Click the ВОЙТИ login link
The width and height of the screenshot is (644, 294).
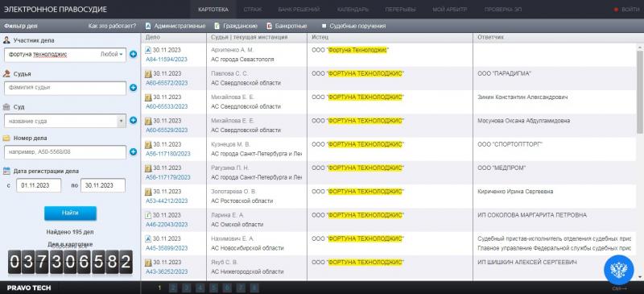click(x=626, y=10)
